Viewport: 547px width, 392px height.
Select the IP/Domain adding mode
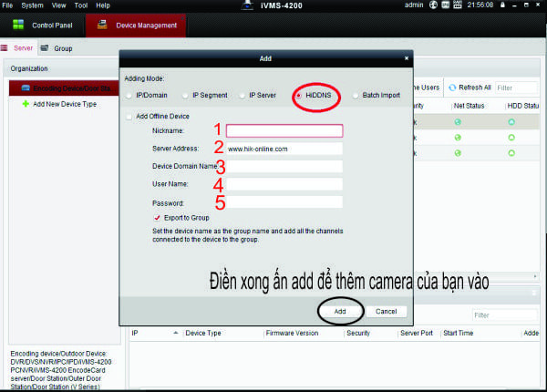point(129,96)
